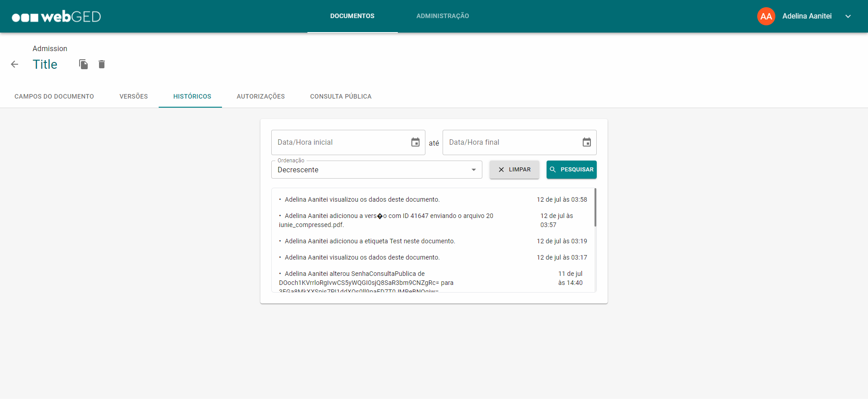Switch to Autorizações tab
This screenshot has height=412, width=868.
pos(261,96)
